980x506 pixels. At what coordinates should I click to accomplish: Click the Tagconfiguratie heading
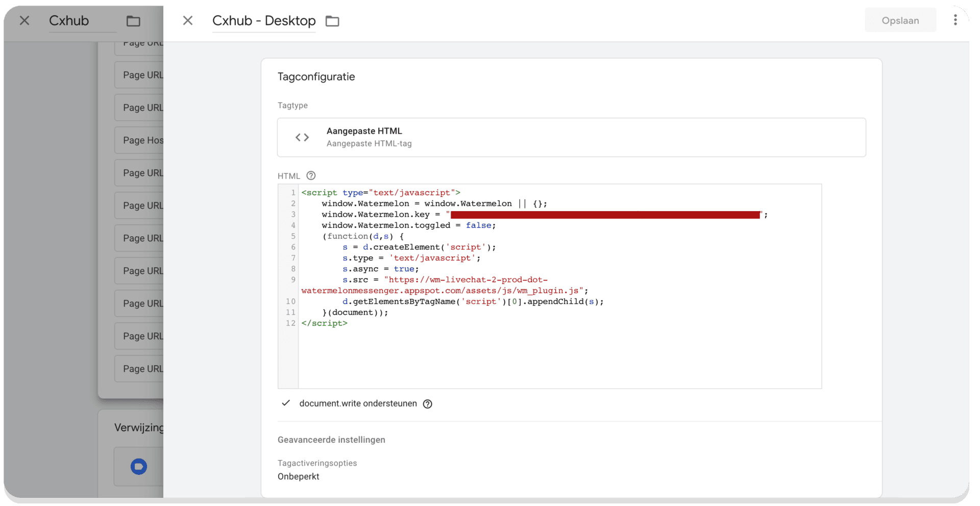click(x=316, y=77)
